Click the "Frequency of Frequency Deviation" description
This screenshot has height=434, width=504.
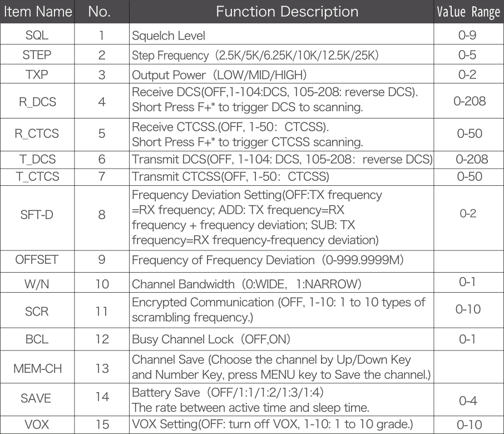pyautogui.click(x=268, y=260)
